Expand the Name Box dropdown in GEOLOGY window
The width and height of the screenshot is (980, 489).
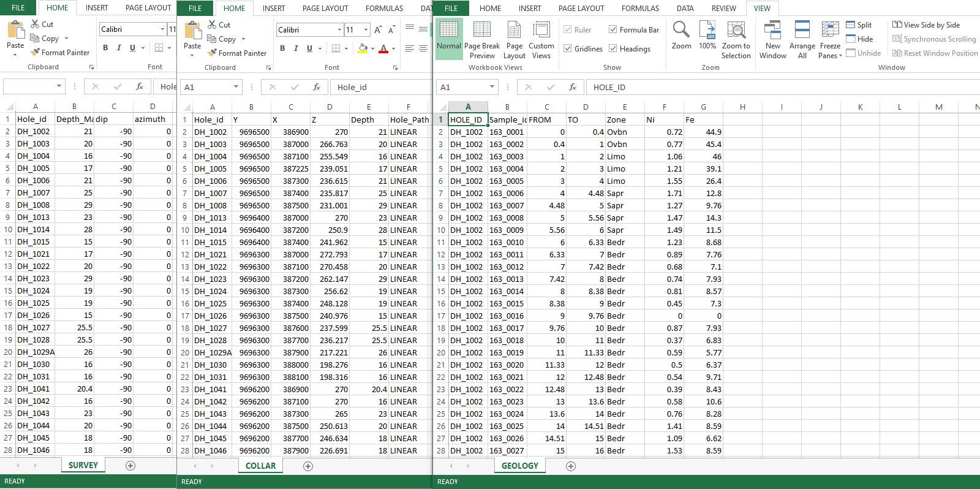(492, 87)
